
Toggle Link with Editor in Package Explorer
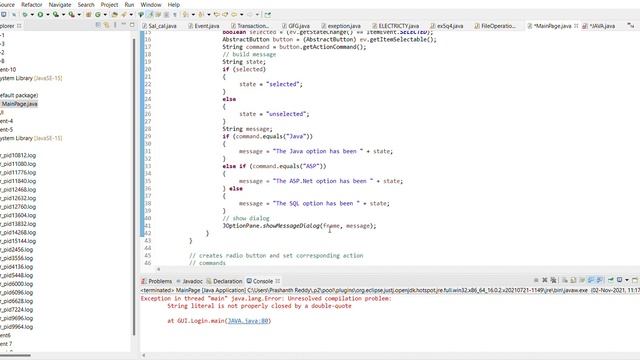point(106,25)
